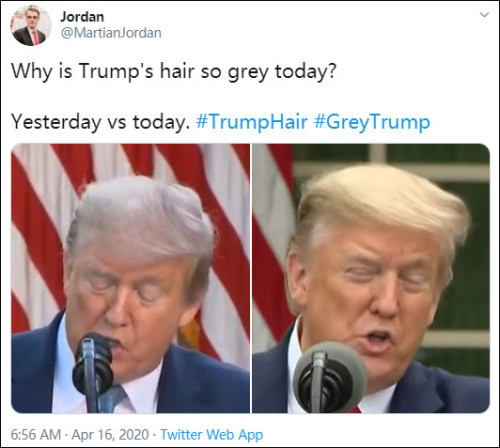Open the @MartianJordan handle link
This screenshot has width=500, height=448.
[x=111, y=33]
